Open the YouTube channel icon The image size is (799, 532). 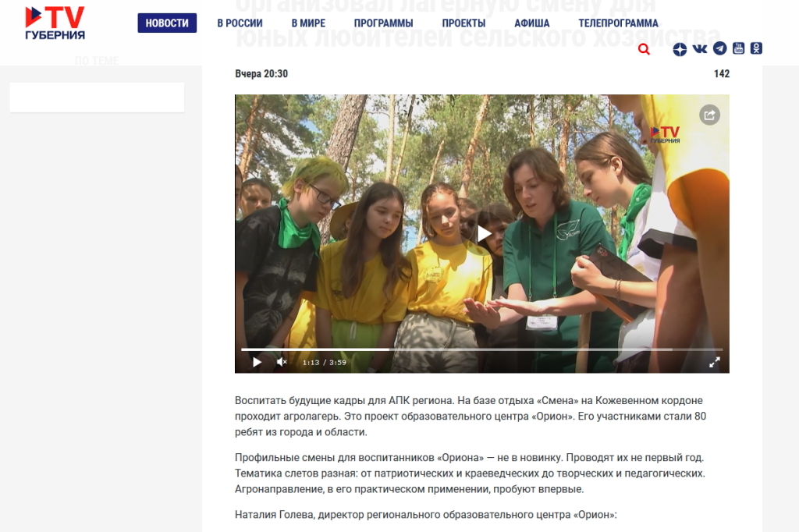point(738,48)
